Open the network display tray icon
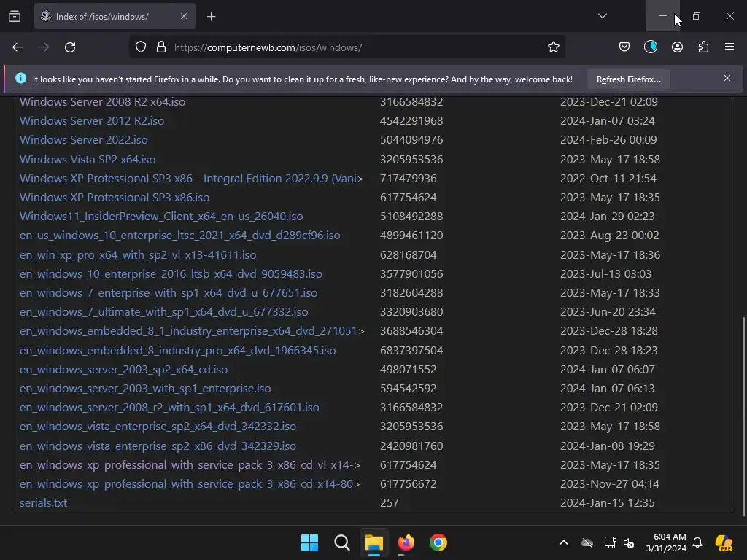Image resolution: width=747 pixels, height=560 pixels. point(610,542)
